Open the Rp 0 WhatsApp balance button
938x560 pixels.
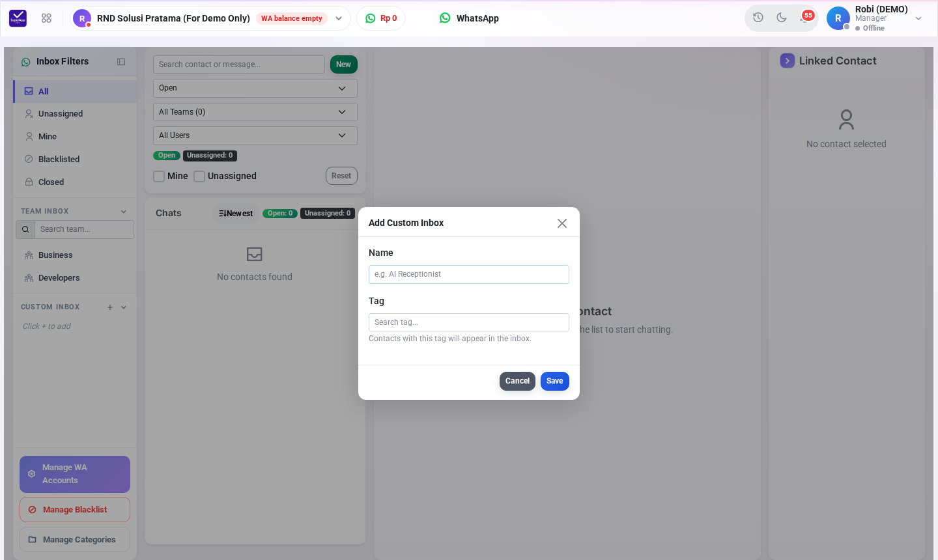coord(381,18)
